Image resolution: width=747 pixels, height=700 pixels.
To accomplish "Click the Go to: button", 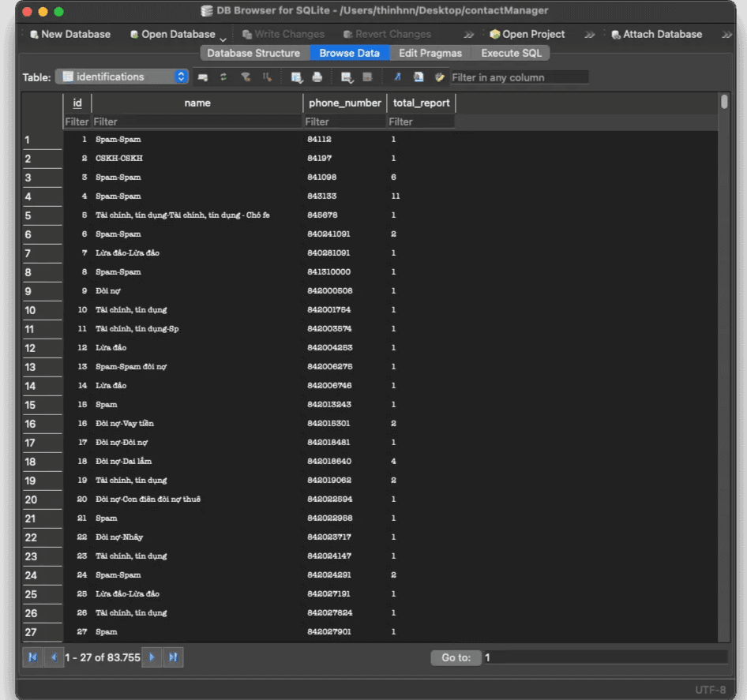I will 456,657.
